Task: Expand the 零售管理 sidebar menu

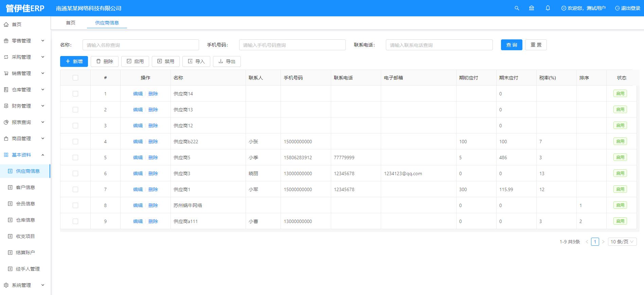Action: (24, 41)
